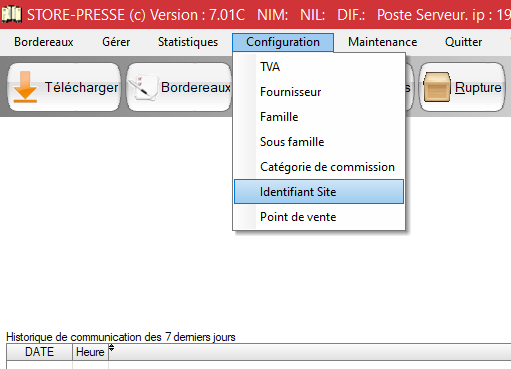
Task: Click the Bordereaux toolbar button label
Action: (x=196, y=87)
